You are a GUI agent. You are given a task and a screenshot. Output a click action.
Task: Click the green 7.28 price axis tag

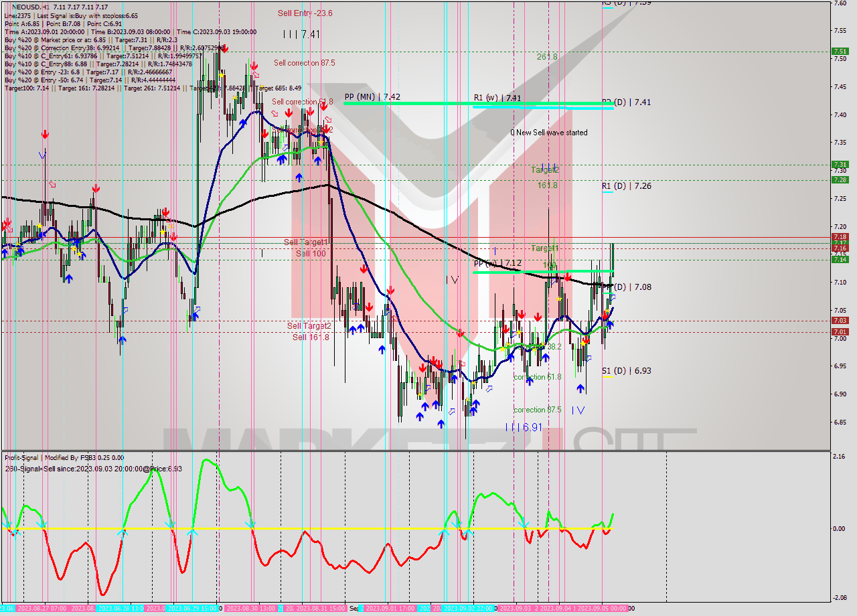click(x=840, y=179)
